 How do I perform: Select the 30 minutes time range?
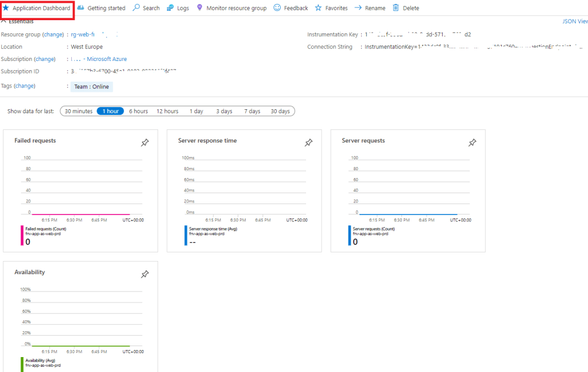click(78, 111)
